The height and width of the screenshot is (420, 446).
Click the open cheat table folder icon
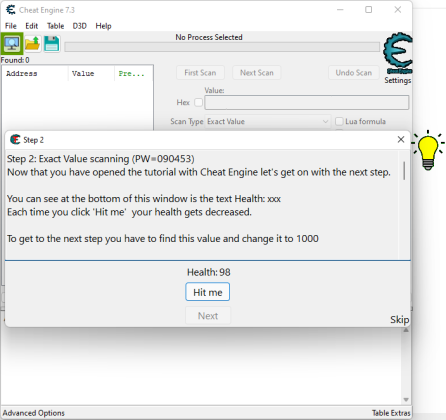tap(33, 44)
